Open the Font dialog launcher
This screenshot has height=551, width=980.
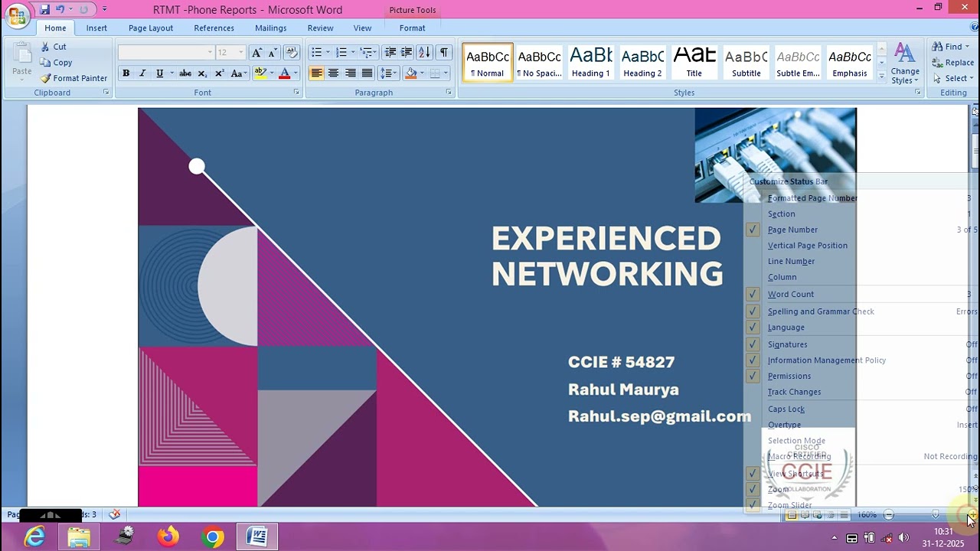click(296, 93)
